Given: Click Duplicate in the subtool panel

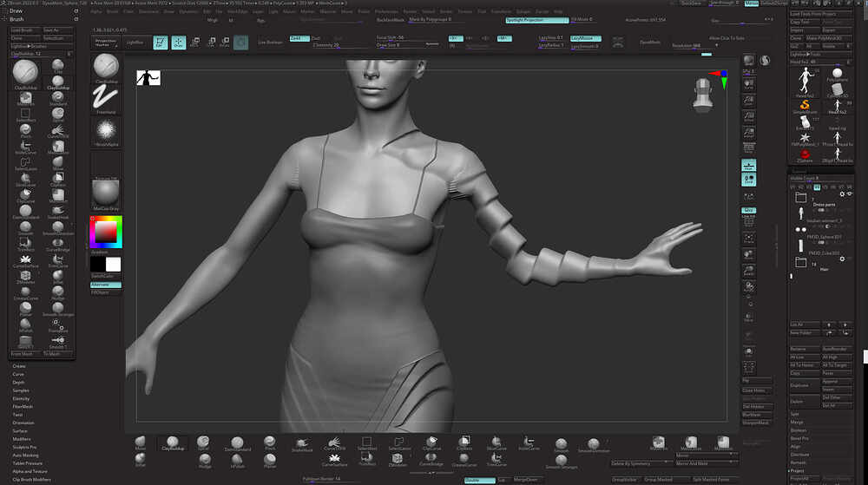Looking at the screenshot, I should (804, 385).
